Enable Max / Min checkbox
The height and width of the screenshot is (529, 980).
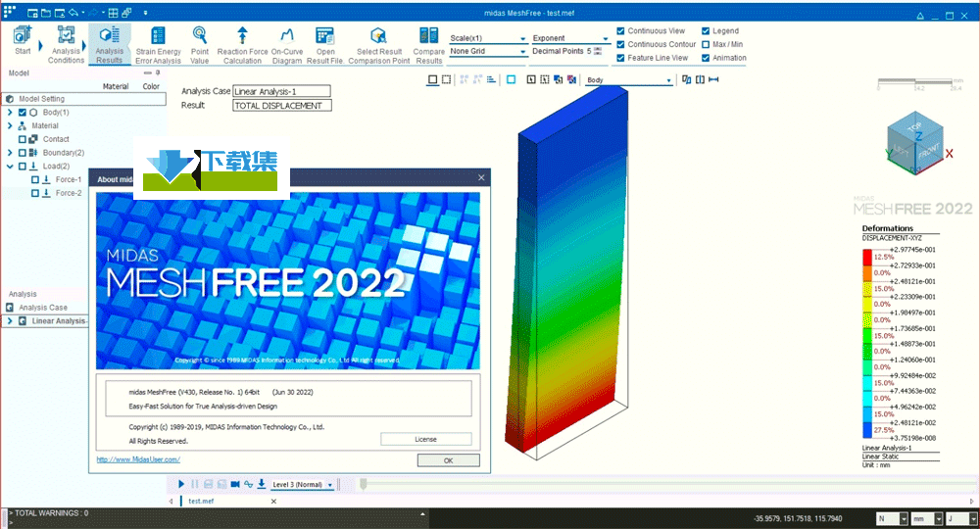point(706,44)
